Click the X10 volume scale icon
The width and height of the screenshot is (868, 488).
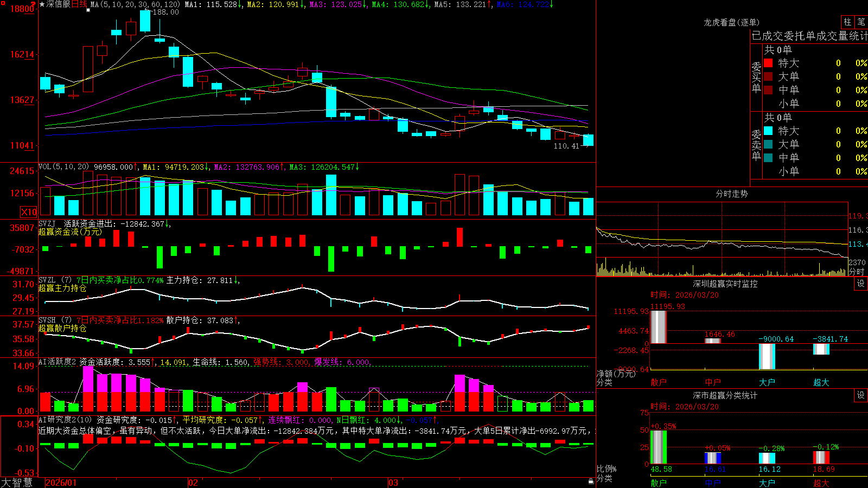click(x=29, y=212)
